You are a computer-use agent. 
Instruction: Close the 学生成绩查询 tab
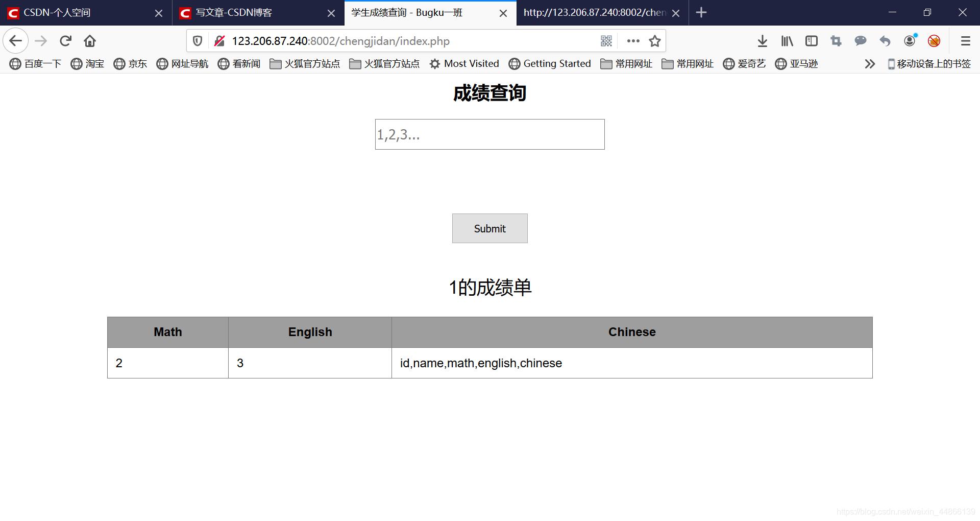(503, 13)
